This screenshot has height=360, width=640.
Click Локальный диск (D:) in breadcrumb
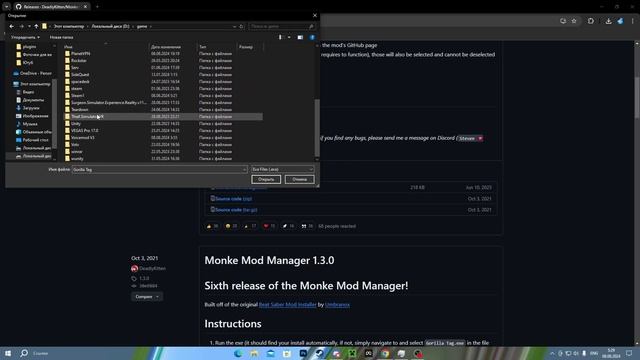pos(110,26)
